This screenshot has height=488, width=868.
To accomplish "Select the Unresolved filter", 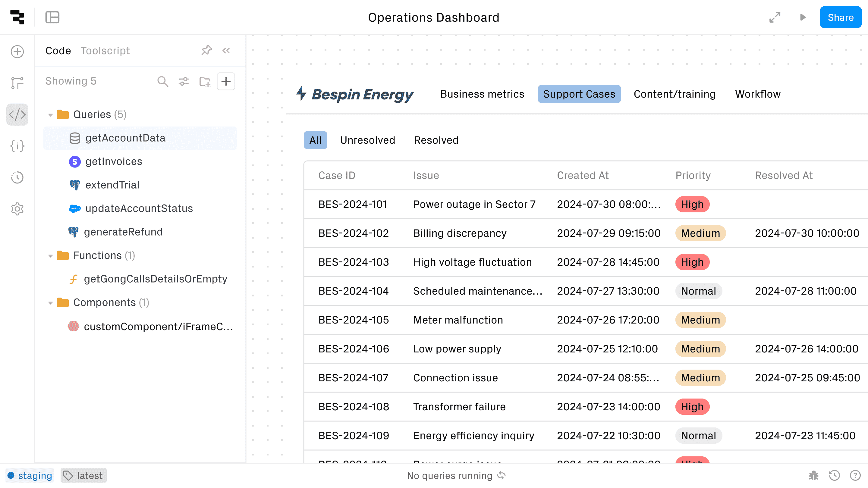I will click(367, 140).
